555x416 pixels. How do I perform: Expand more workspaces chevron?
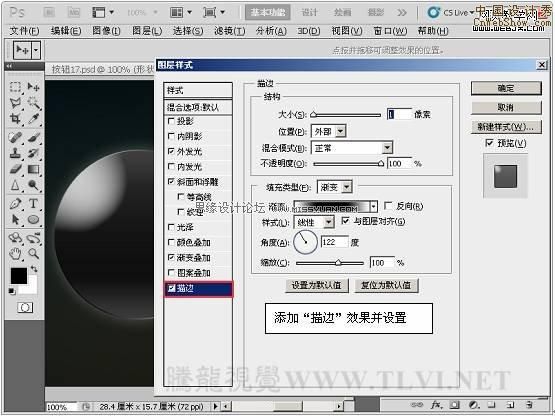(402, 13)
